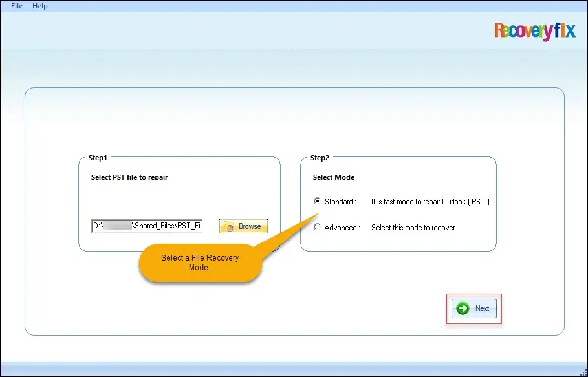Click the colorful RecoveryFix logo
This screenshot has height=377, width=588.
point(534,31)
